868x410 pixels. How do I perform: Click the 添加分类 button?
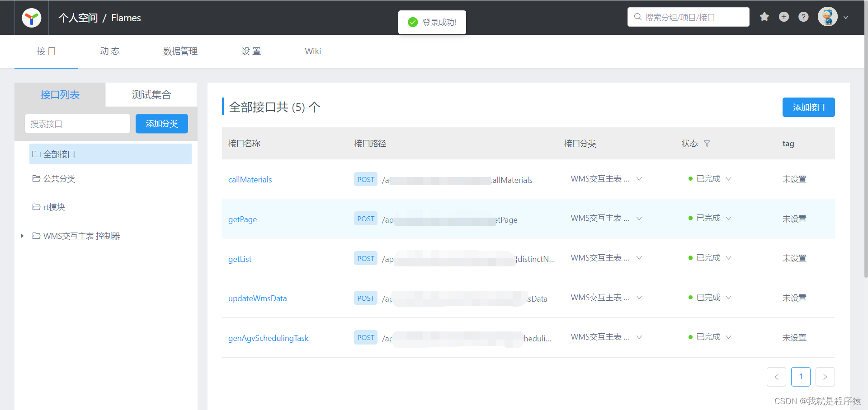162,124
